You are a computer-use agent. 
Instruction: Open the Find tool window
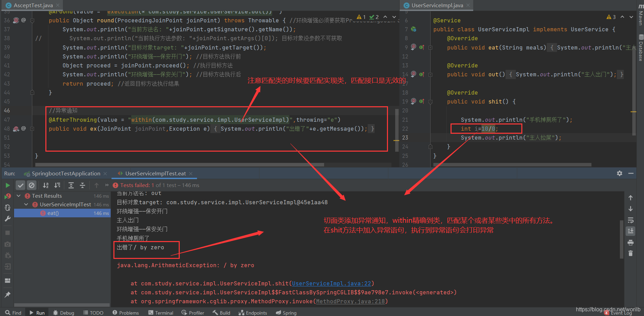pos(13,313)
